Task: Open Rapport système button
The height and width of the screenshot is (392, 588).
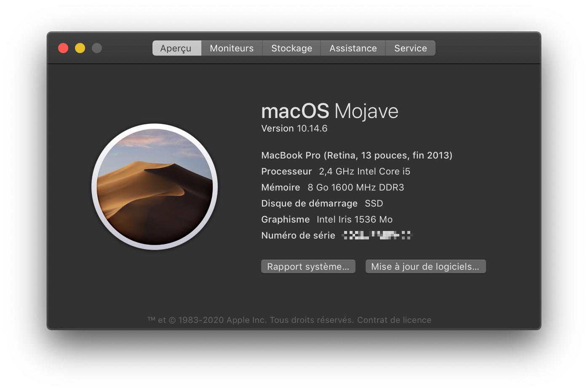Action: (x=308, y=266)
